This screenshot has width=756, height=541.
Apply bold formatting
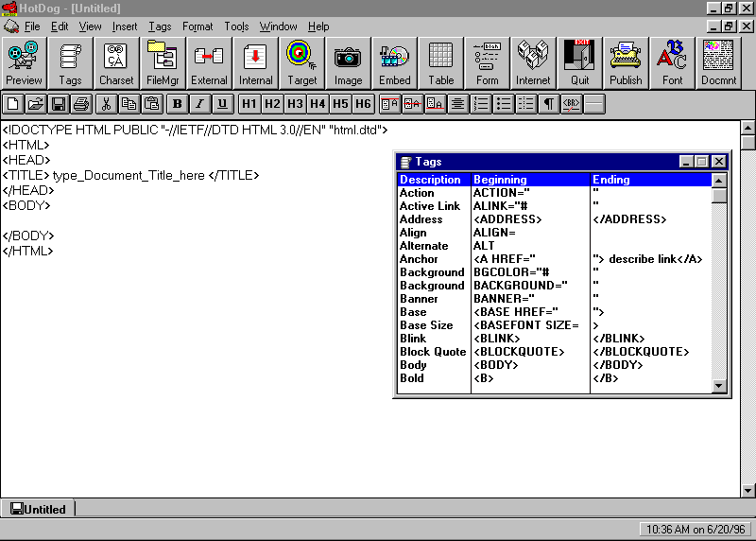pos(177,104)
